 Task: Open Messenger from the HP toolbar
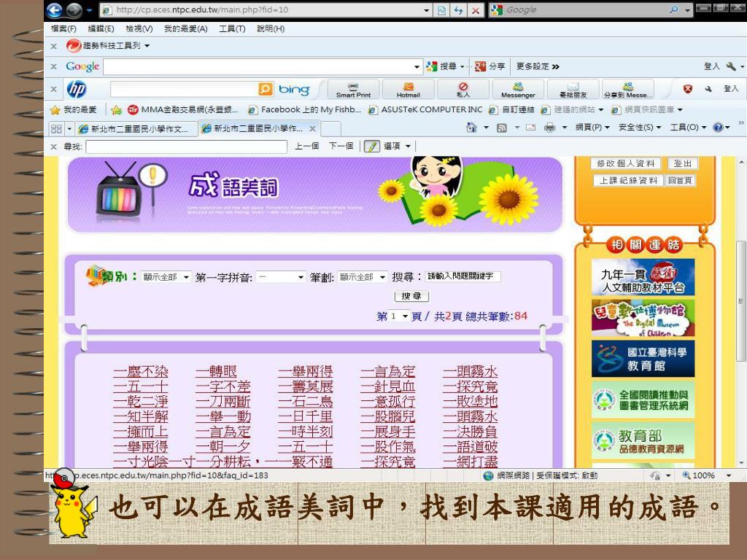pyautogui.click(x=518, y=90)
